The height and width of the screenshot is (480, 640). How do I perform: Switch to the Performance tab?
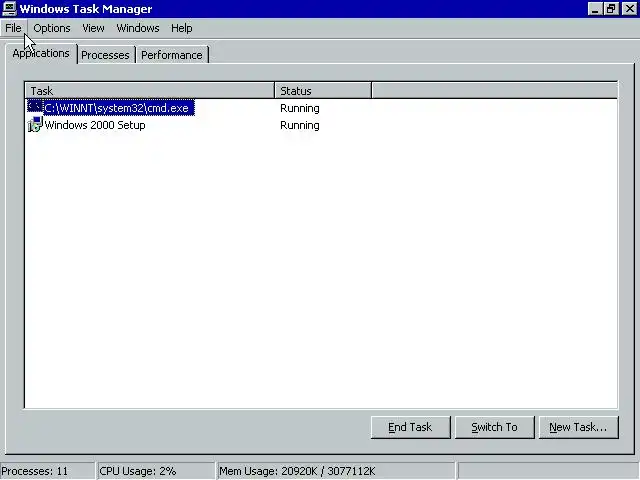click(172, 55)
